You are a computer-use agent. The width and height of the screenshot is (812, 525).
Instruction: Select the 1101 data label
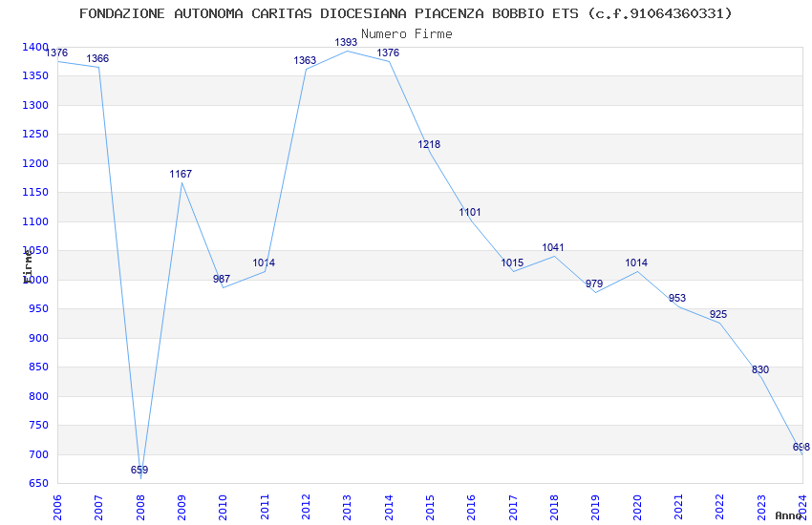coord(470,212)
